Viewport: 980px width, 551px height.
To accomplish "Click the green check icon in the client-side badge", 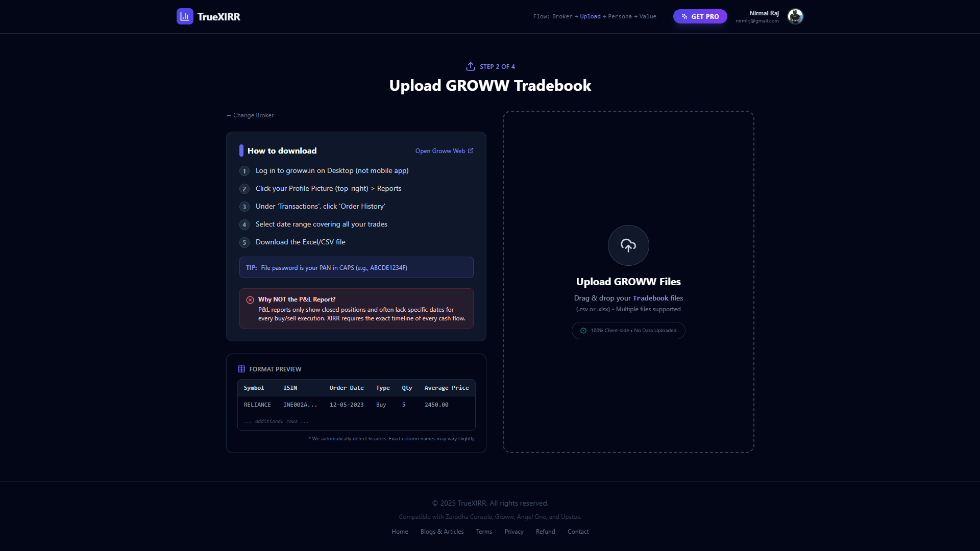I will click(583, 331).
